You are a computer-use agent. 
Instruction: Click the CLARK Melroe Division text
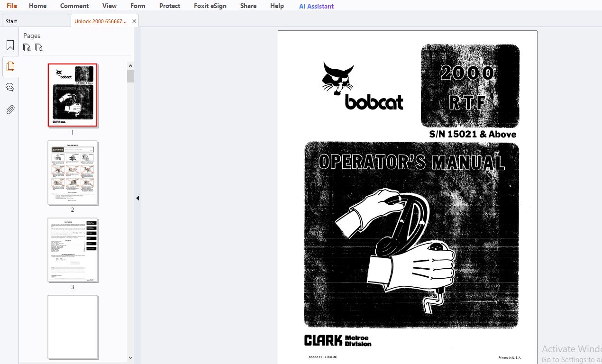[x=338, y=340]
